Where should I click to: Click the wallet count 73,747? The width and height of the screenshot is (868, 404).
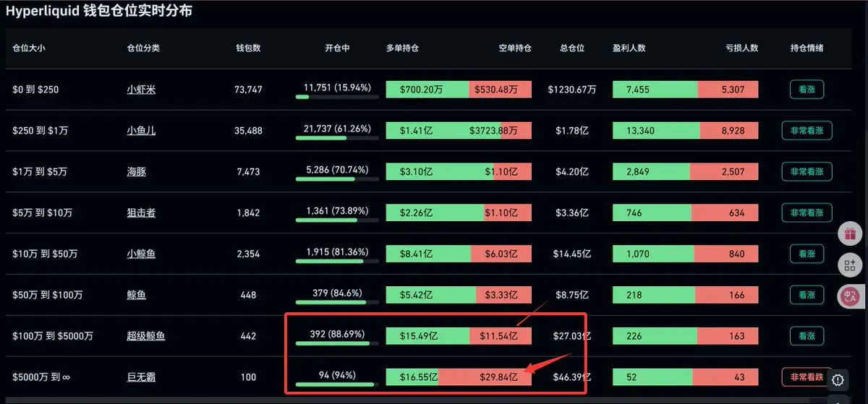(248, 90)
